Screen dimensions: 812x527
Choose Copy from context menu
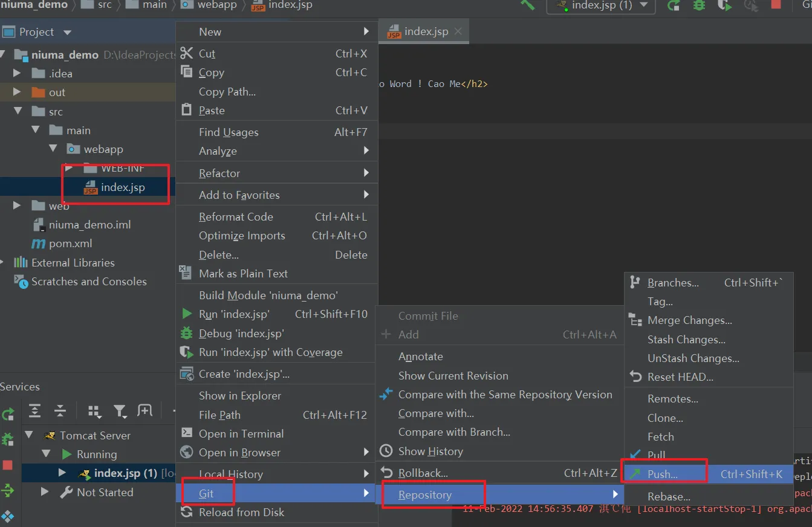pos(276,72)
